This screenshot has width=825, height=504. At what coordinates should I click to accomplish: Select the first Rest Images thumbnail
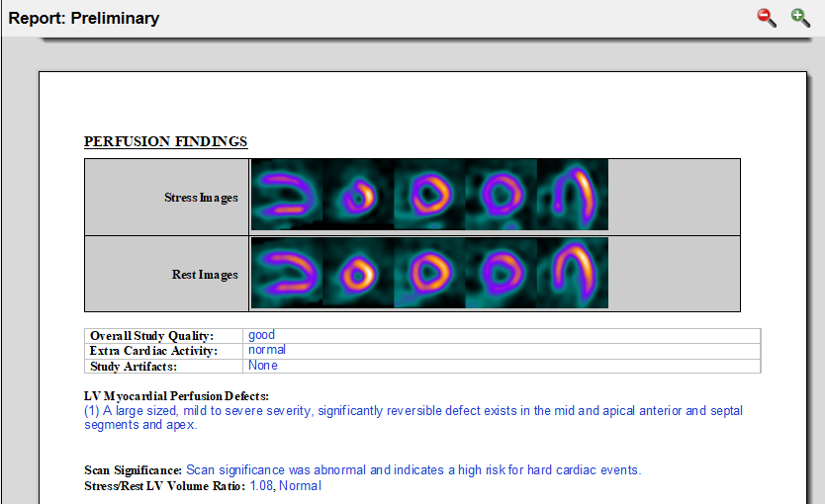(287, 274)
